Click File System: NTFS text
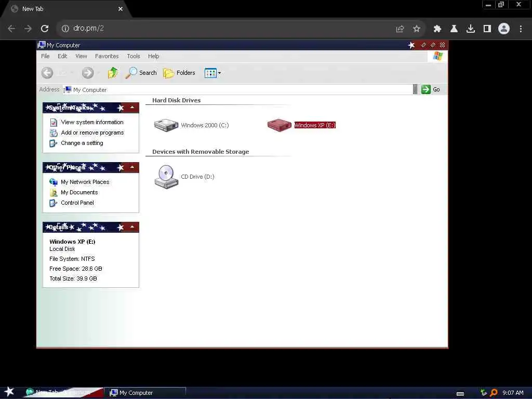Image resolution: width=532 pixels, height=399 pixels. [72, 259]
